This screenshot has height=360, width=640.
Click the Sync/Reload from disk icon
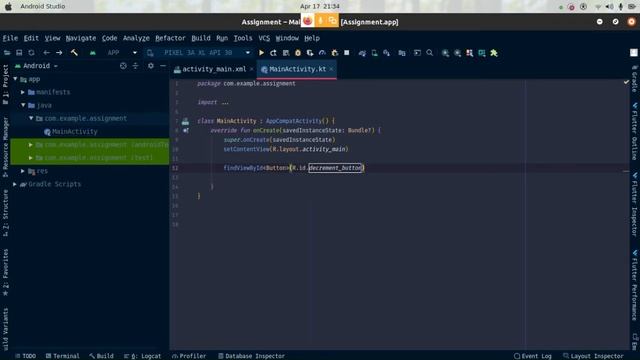[x=31, y=53]
